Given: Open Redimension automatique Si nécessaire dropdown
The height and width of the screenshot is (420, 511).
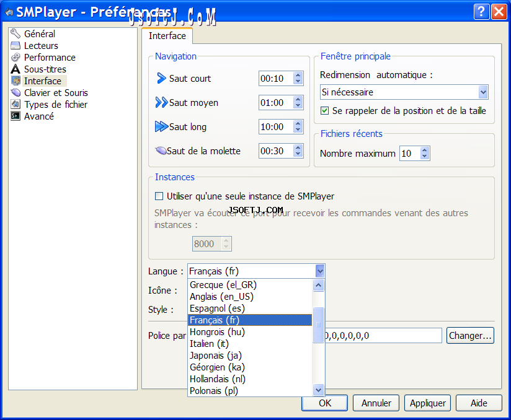Looking at the screenshot, I should 404,92.
